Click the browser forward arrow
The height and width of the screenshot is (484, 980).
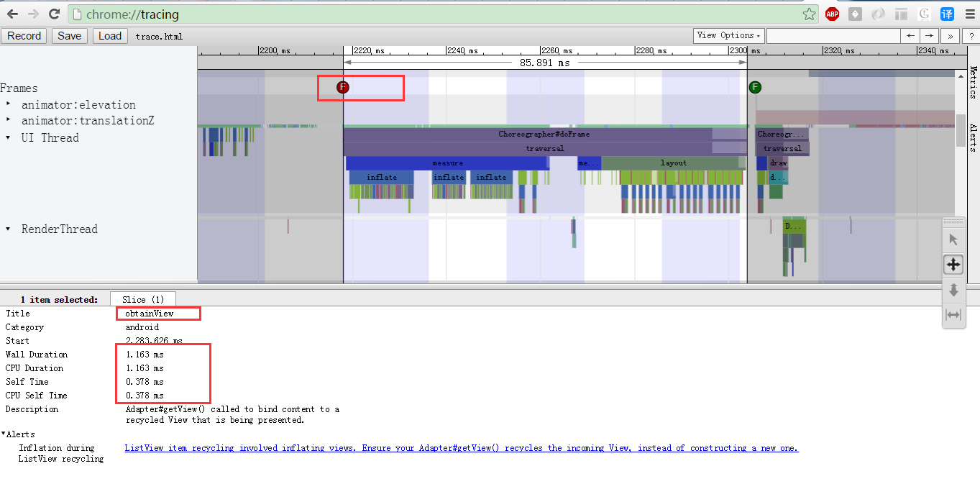tap(33, 14)
